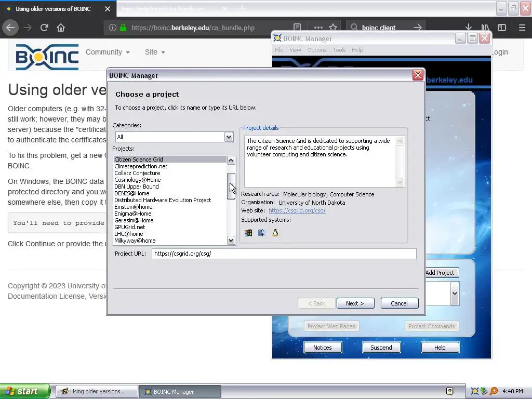Screen dimensions: 532x399
Task: Open project selector dropdown in BOINC Manager window
Action: tap(455, 293)
